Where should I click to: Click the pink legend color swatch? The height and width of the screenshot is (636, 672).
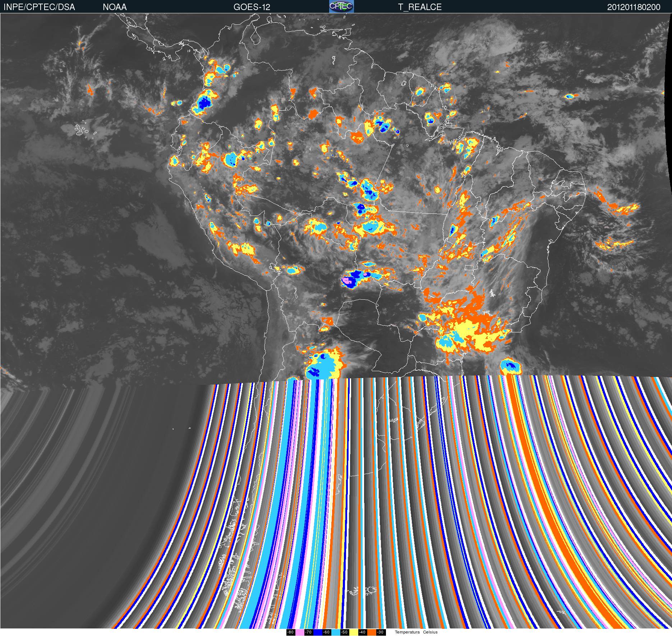pos(300,632)
